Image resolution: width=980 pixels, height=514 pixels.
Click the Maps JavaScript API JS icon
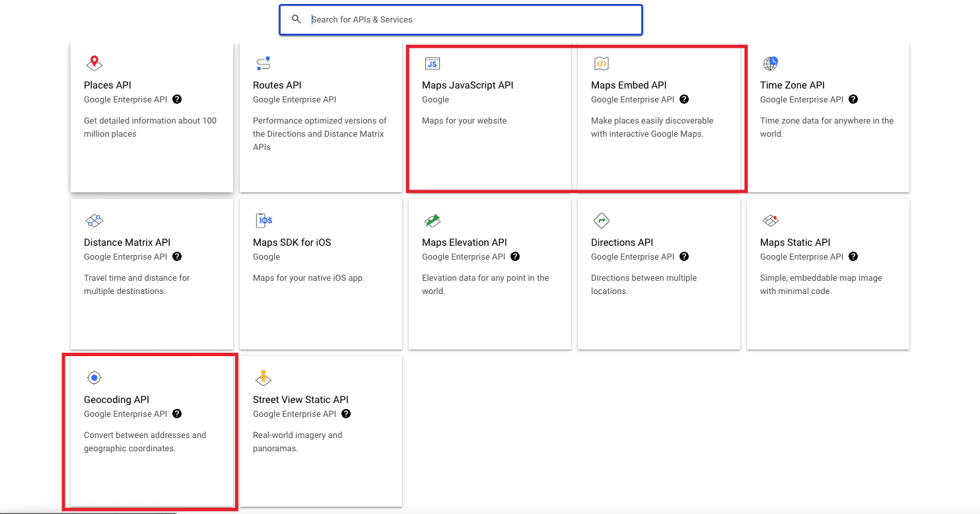[433, 63]
